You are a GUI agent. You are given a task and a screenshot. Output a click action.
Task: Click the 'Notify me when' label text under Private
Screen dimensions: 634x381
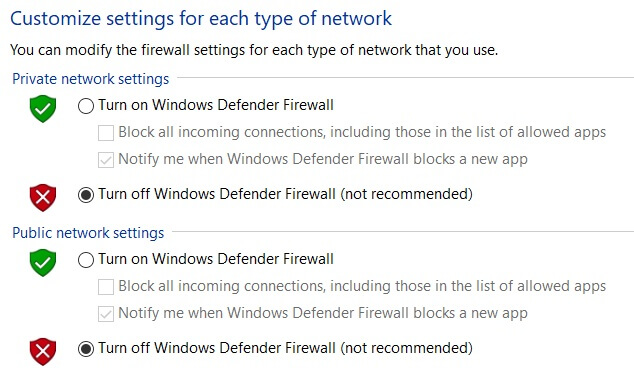tap(323, 159)
